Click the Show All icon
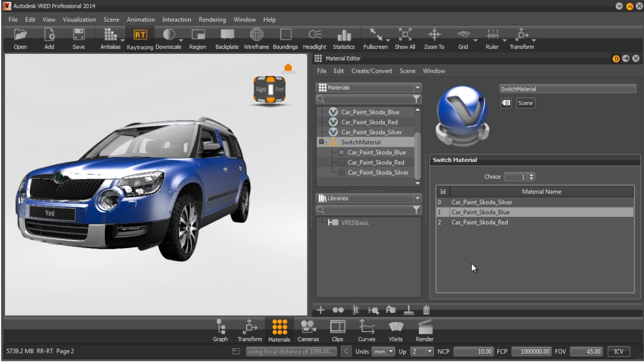 405,39
